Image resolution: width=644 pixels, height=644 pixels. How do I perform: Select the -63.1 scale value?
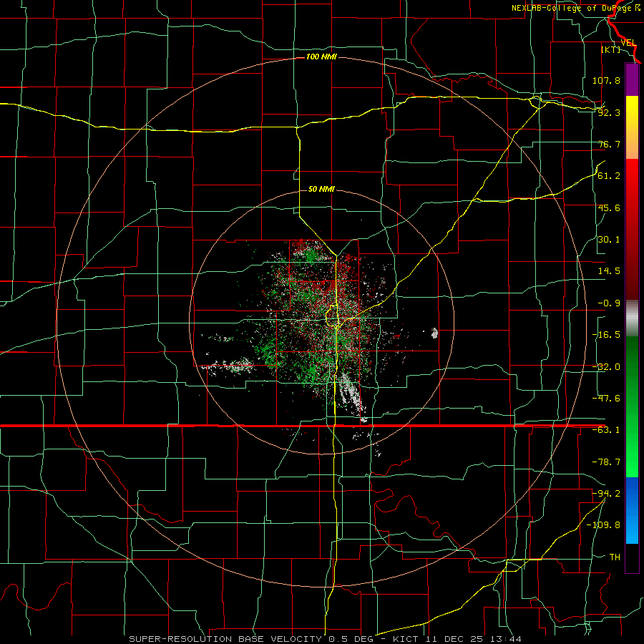(x=606, y=430)
